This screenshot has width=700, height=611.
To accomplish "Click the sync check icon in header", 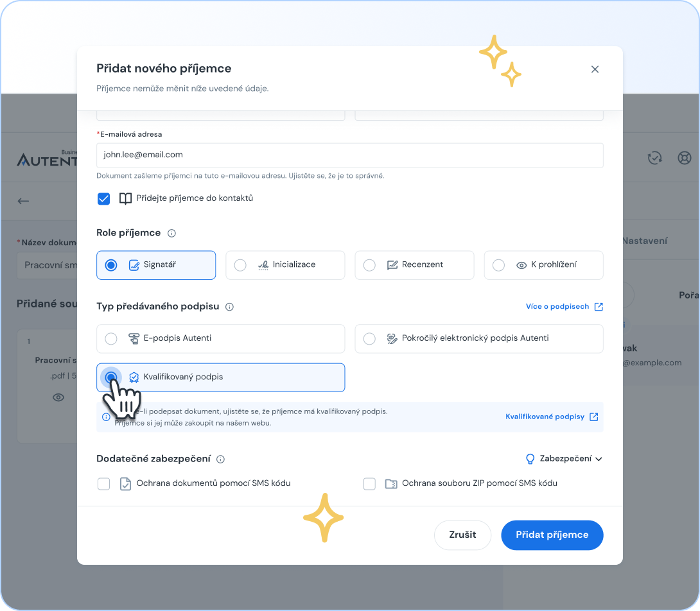I will pyautogui.click(x=655, y=157).
